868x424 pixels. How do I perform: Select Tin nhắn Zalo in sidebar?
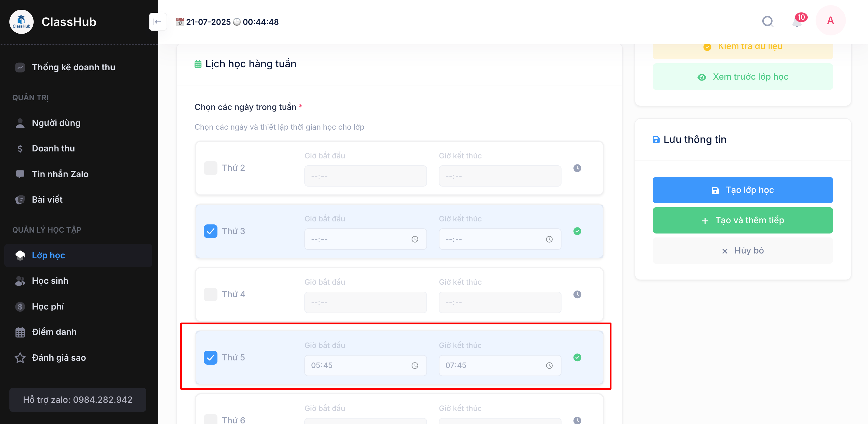tap(78, 174)
